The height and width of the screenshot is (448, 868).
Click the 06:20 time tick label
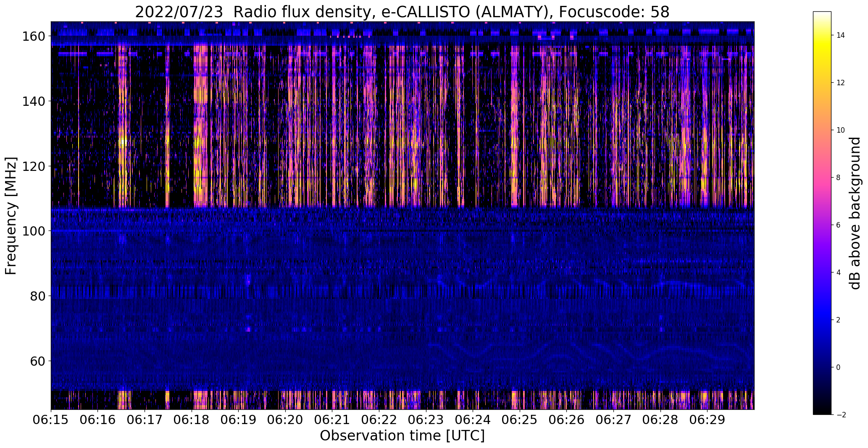285,420
